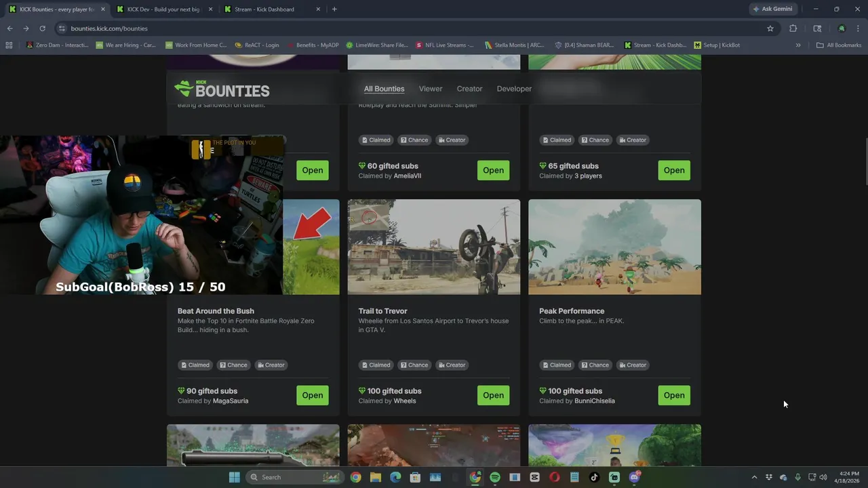Open the 65 gifted subs bounty
Viewport: 868px width, 488px height.
674,170
